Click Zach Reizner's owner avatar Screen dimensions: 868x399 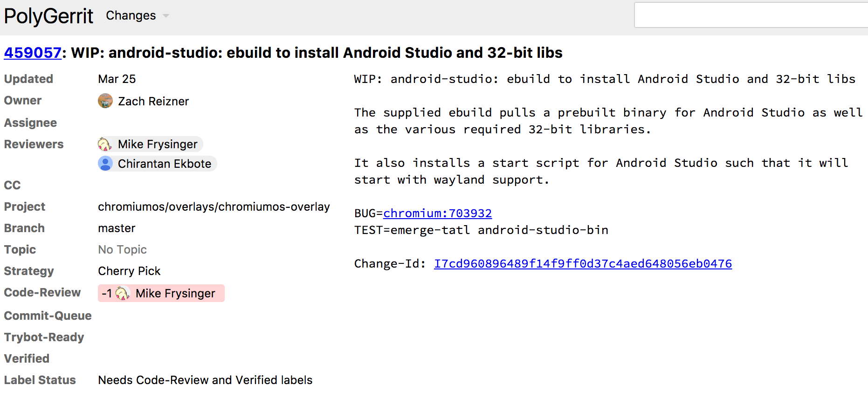click(105, 101)
